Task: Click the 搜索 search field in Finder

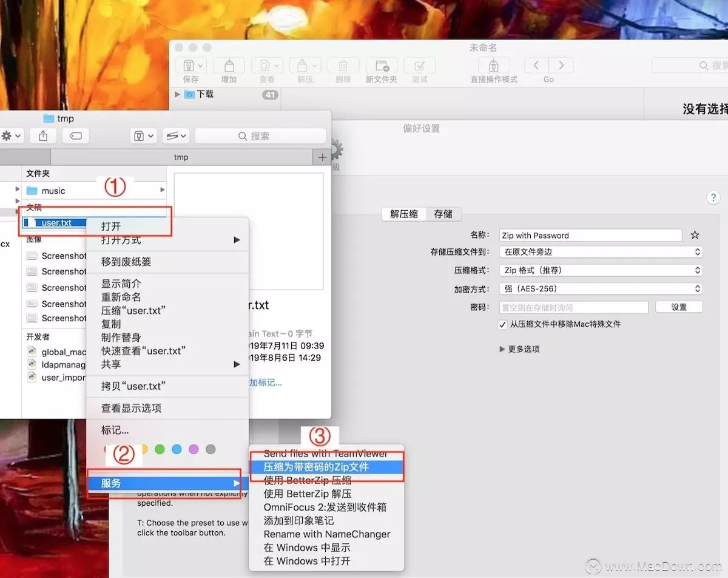Action: tap(261, 135)
